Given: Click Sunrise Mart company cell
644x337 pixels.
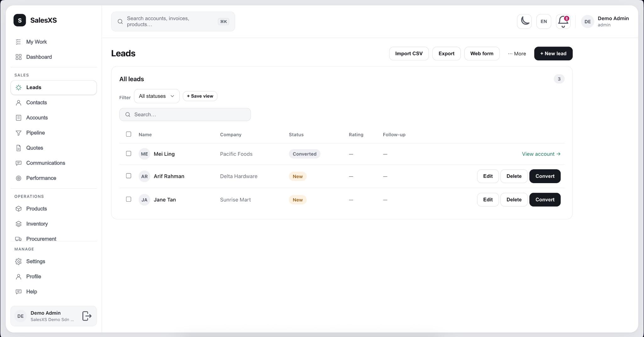Looking at the screenshot, I should pos(236,200).
